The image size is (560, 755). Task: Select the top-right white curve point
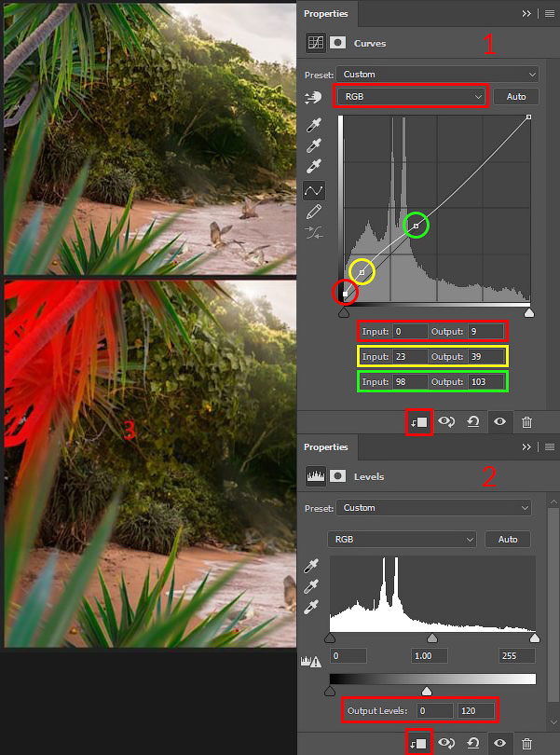click(x=528, y=117)
